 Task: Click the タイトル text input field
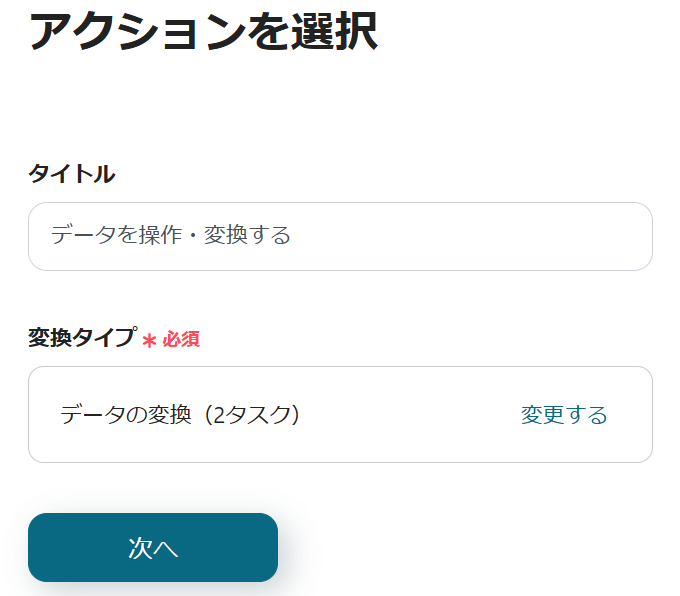[340, 237]
